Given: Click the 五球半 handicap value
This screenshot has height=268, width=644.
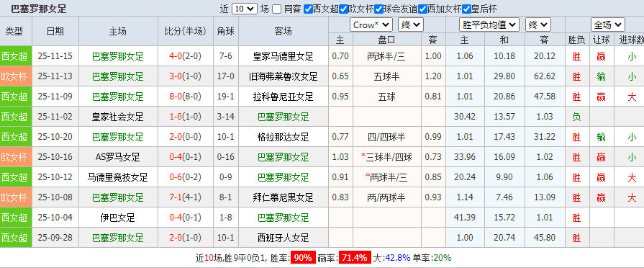Looking at the screenshot, I should click(386, 76).
